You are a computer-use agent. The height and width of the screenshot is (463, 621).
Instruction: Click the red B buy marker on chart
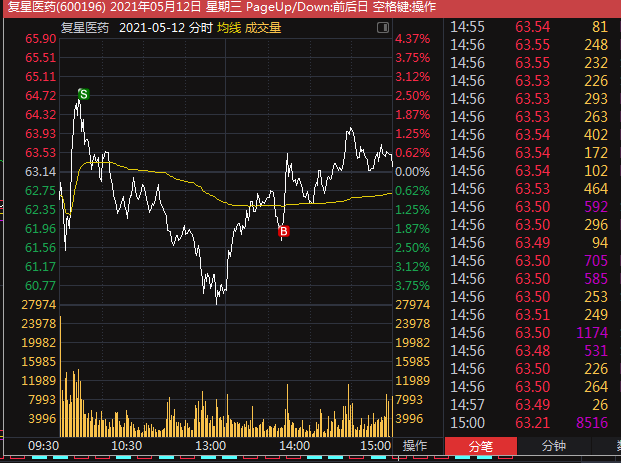[284, 231]
